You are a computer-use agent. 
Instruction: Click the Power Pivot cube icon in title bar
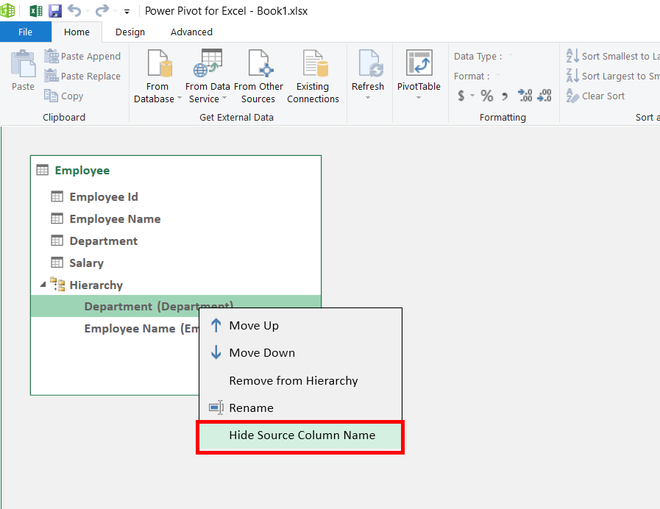[8, 11]
